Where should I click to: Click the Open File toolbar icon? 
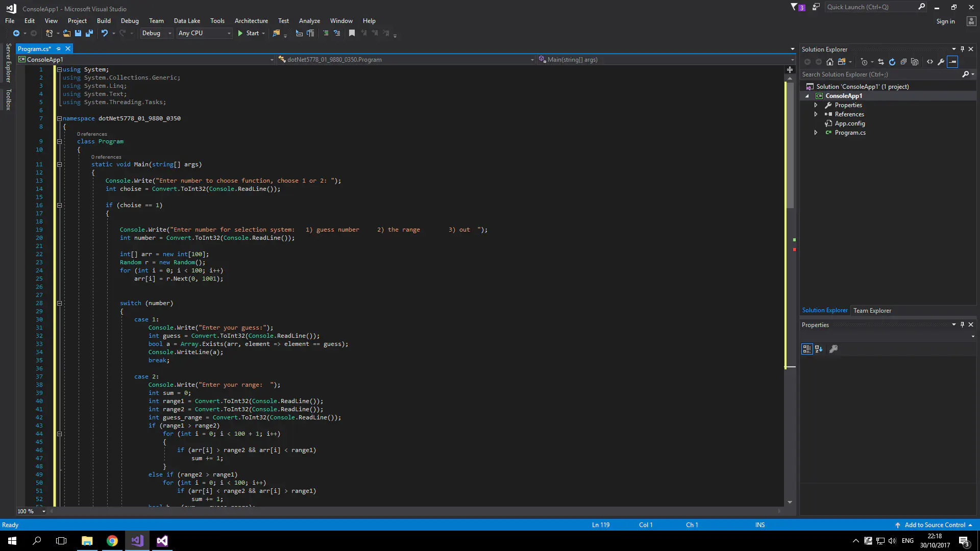[67, 33]
